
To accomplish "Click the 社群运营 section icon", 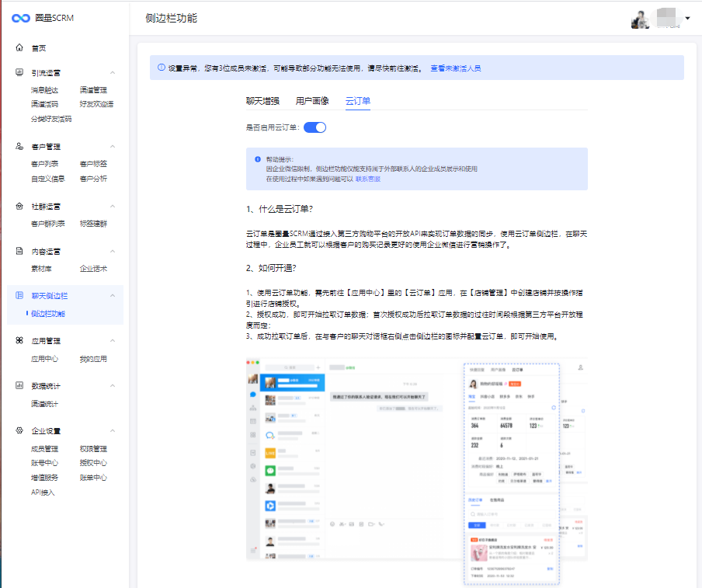I will tap(19, 207).
